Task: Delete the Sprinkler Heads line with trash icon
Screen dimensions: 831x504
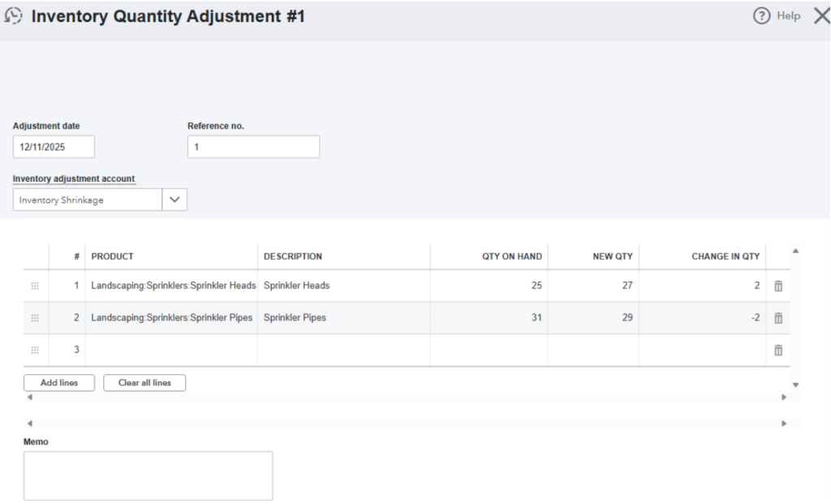Action: tap(778, 286)
